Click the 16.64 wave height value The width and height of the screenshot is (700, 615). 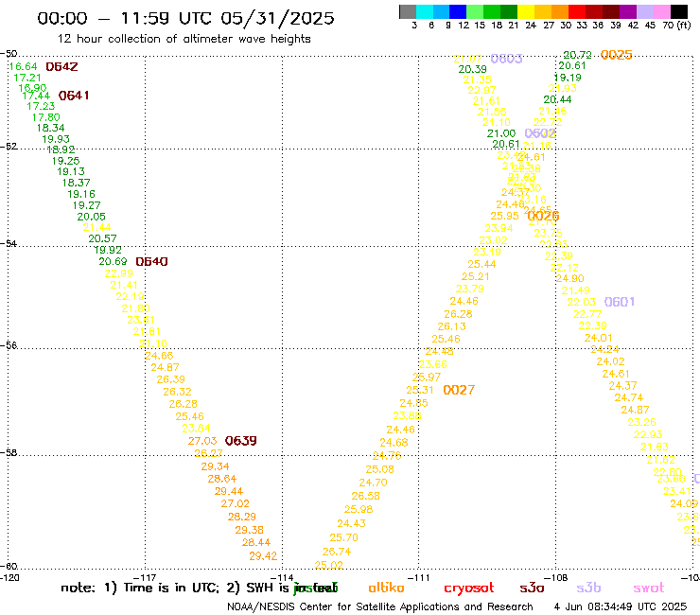(23, 66)
